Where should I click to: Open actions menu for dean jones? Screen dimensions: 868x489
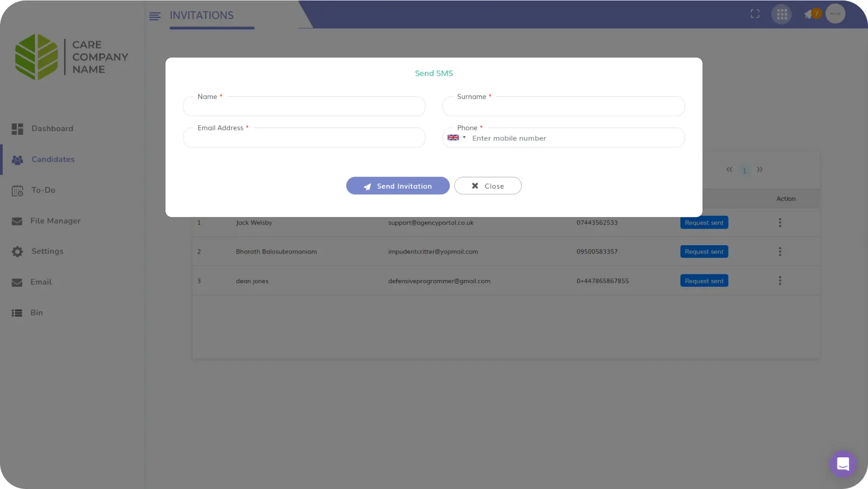(779, 281)
